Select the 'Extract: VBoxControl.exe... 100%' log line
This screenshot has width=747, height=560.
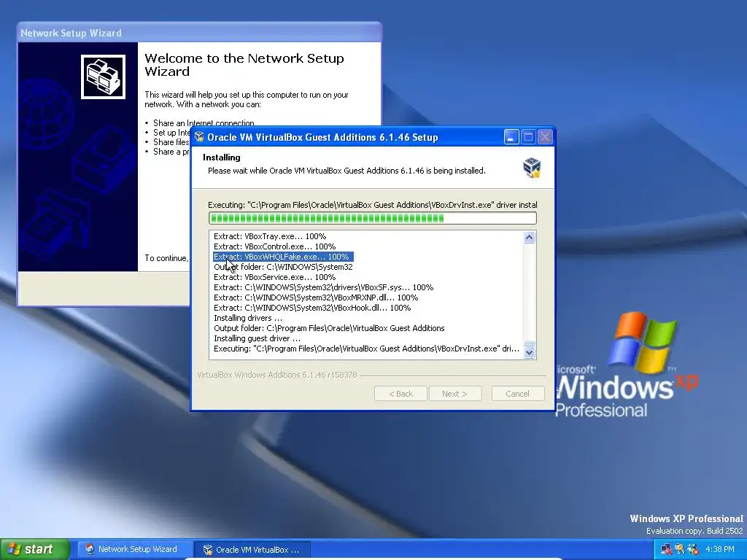pyautogui.click(x=274, y=246)
